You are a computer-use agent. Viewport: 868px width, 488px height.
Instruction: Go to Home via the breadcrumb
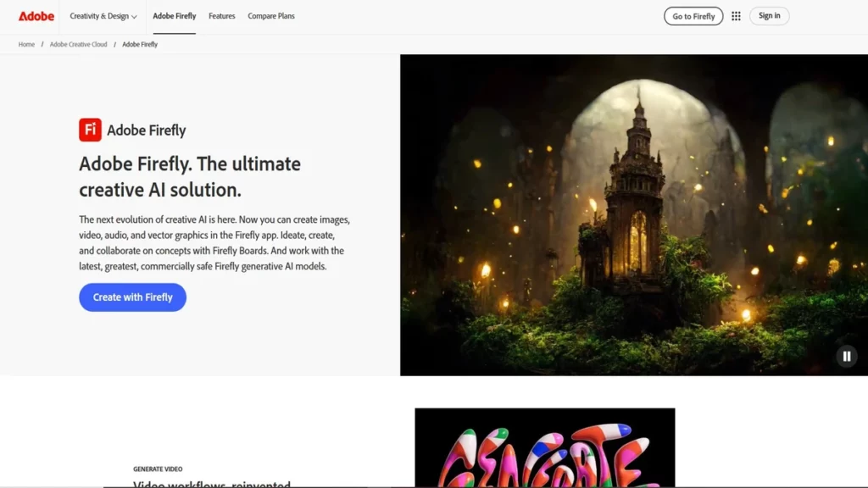coord(26,44)
